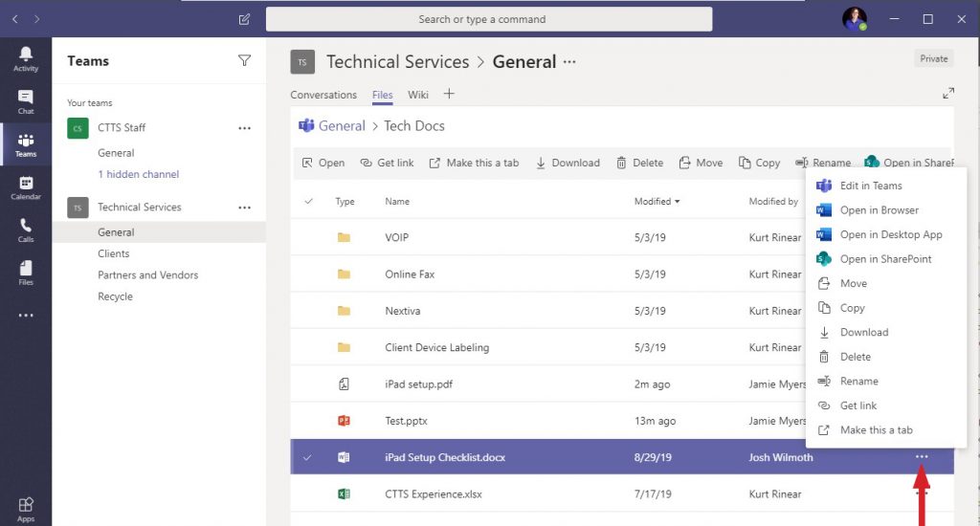Uncheck the iPad Setup Checklist.docx row checkmark
The width and height of the screenshot is (980, 526).
(307, 457)
